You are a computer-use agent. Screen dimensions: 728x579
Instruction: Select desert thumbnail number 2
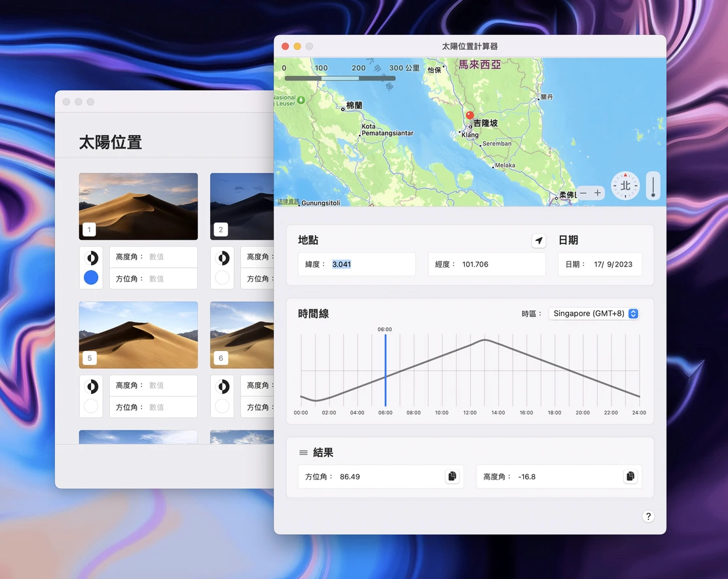click(x=242, y=206)
